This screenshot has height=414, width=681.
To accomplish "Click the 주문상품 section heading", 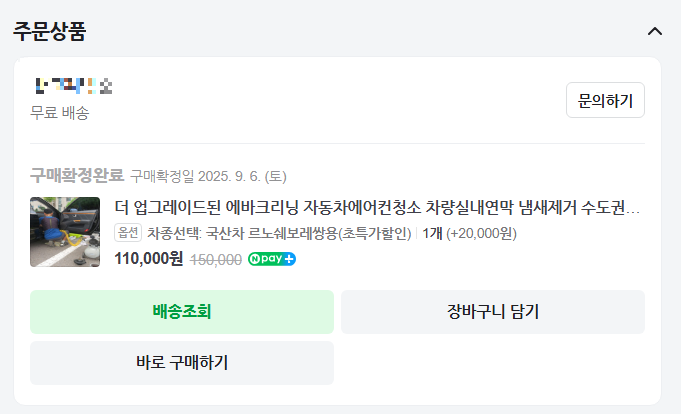I will click(50, 31).
